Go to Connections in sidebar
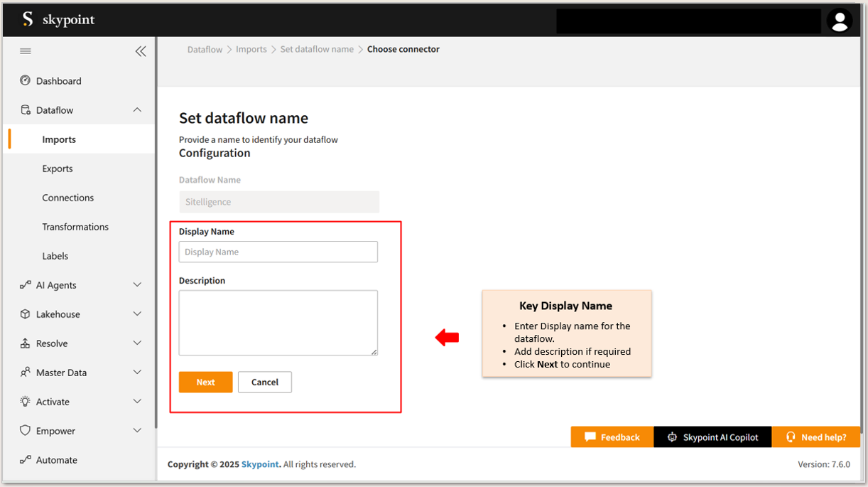Screen dimensions: 868x487 click(68, 198)
